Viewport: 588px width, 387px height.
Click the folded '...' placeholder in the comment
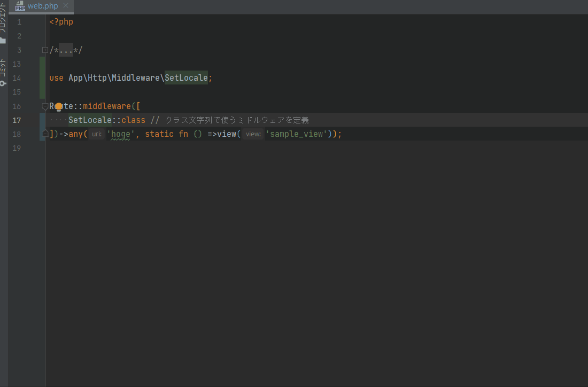(66, 50)
